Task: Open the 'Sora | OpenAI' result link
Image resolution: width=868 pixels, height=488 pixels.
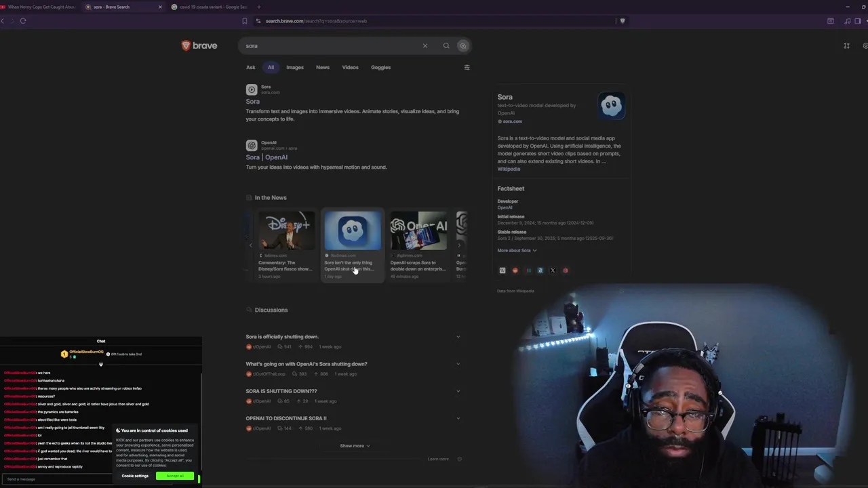Action: (267, 157)
